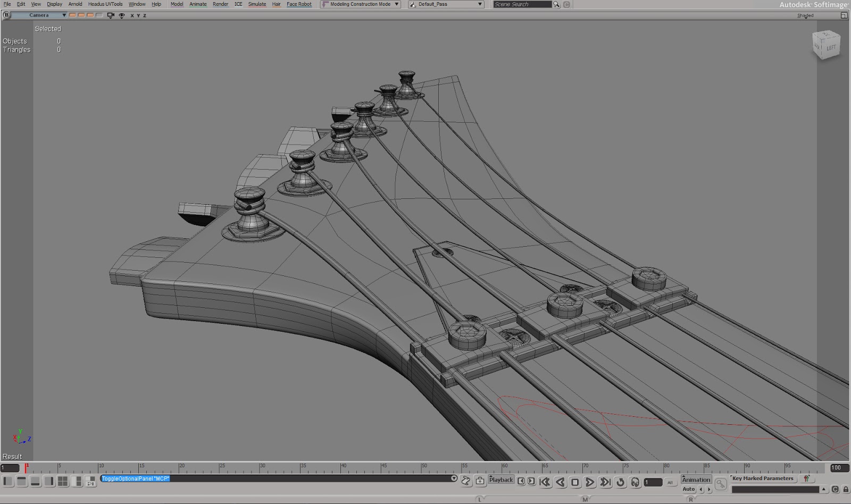Click the Playback options button
The width and height of the screenshot is (851, 504).
coord(501,480)
